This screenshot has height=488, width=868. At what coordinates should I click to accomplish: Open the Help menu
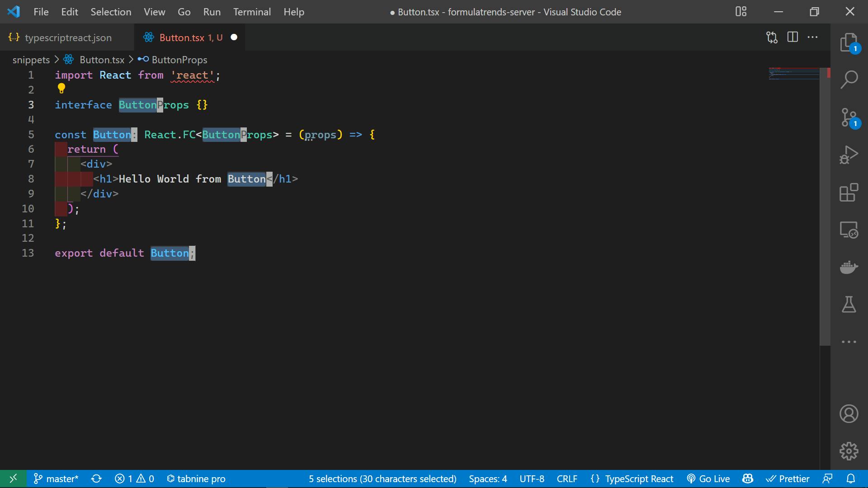click(294, 12)
